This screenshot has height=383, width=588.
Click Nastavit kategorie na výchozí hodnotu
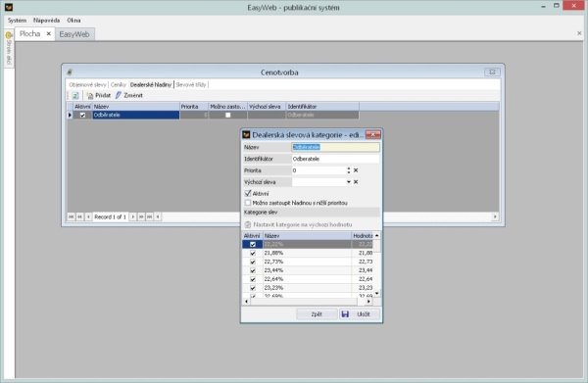click(x=303, y=224)
